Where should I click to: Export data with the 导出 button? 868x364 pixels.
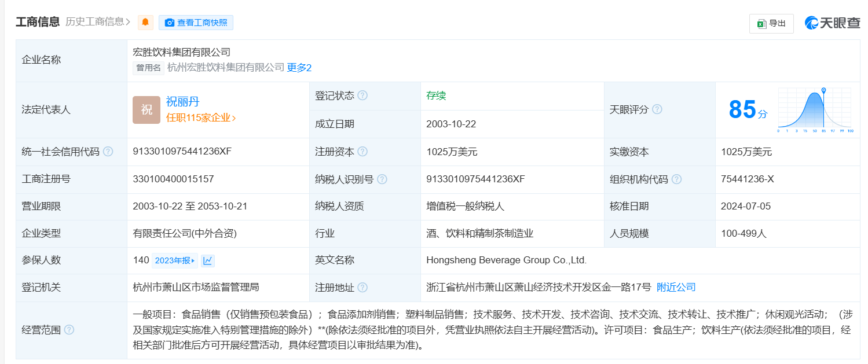[771, 24]
